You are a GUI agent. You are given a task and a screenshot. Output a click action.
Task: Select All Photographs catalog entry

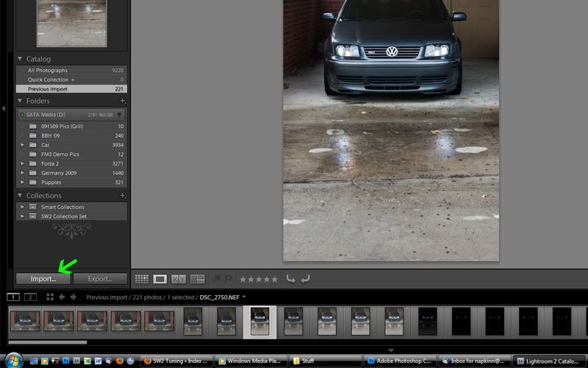click(71, 70)
